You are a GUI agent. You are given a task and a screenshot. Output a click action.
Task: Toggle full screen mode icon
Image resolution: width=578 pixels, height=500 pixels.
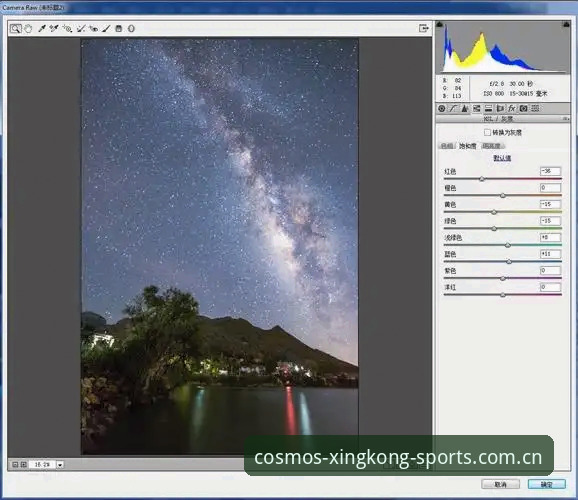(x=424, y=28)
